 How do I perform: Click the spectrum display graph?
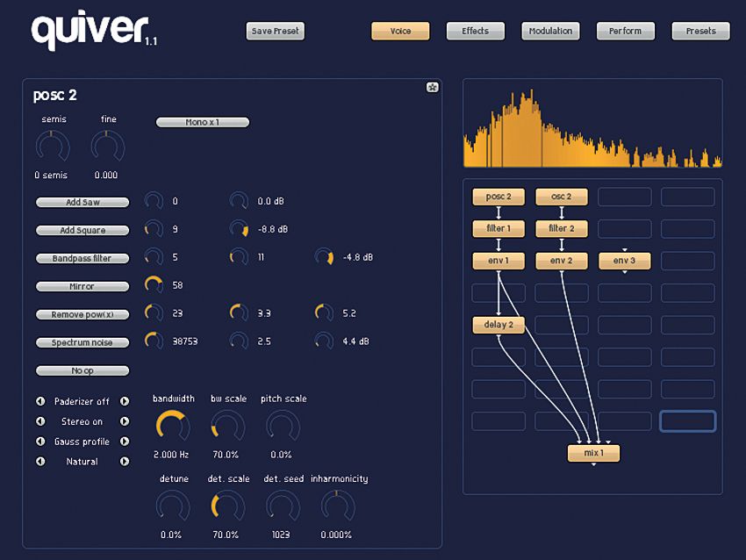592,123
